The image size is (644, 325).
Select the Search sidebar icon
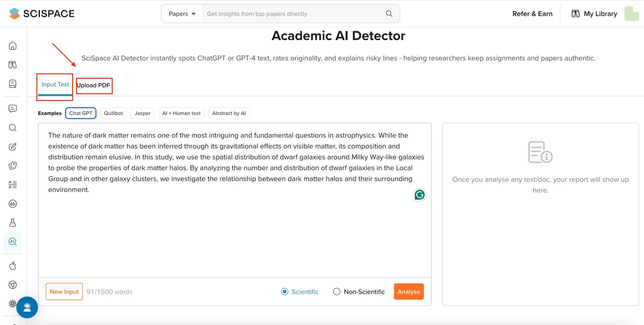point(12,128)
